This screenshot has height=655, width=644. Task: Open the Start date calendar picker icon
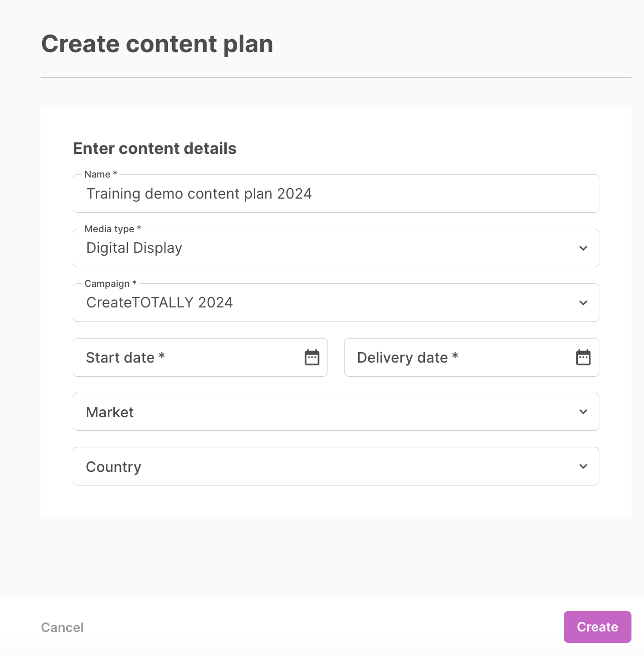point(312,357)
